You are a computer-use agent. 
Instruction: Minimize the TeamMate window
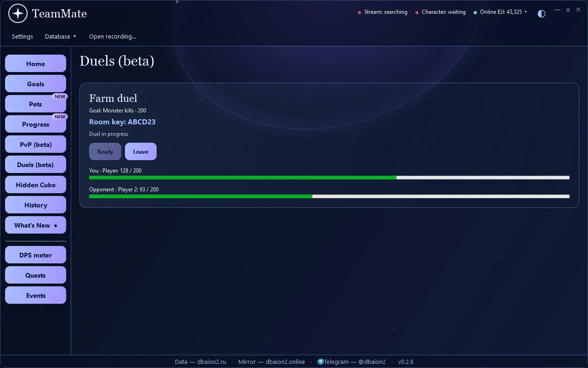[x=557, y=10]
